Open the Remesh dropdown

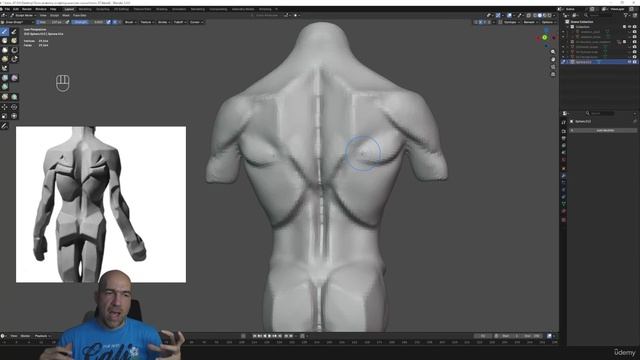coord(530,22)
